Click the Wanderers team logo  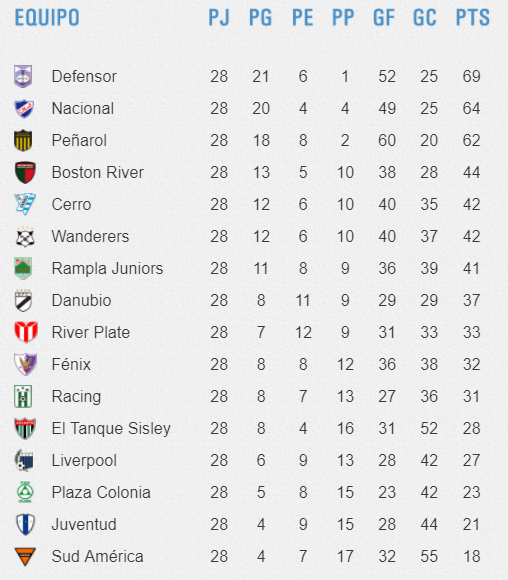point(25,237)
